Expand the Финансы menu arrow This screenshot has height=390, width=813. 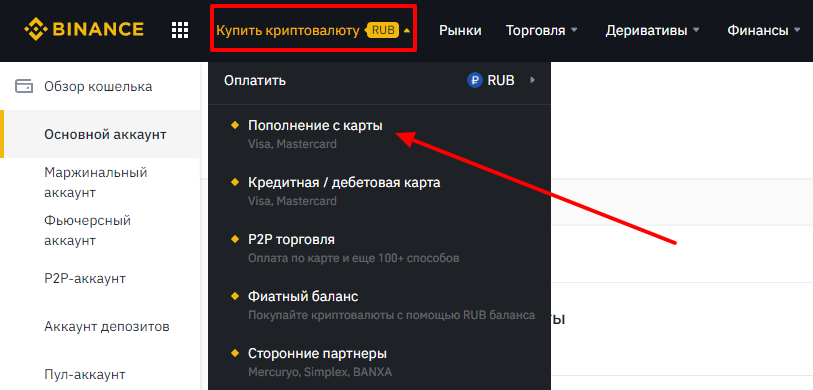point(797,30)
